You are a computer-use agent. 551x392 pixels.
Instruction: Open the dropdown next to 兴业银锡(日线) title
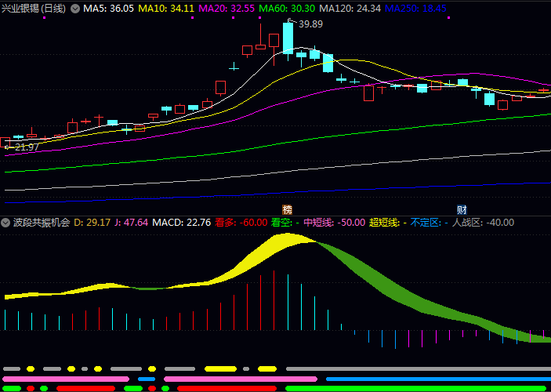(74, 9)
